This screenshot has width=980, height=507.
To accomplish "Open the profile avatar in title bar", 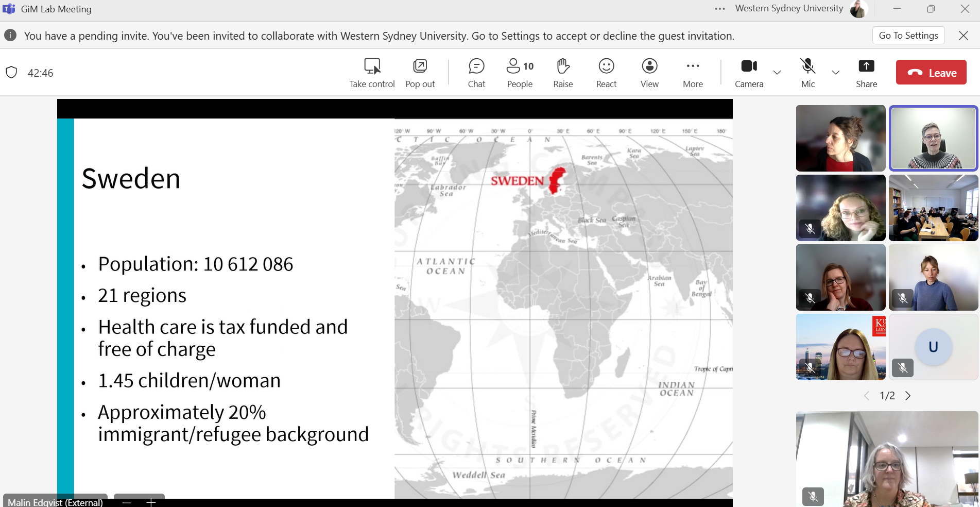I will [x=858, y=9].
